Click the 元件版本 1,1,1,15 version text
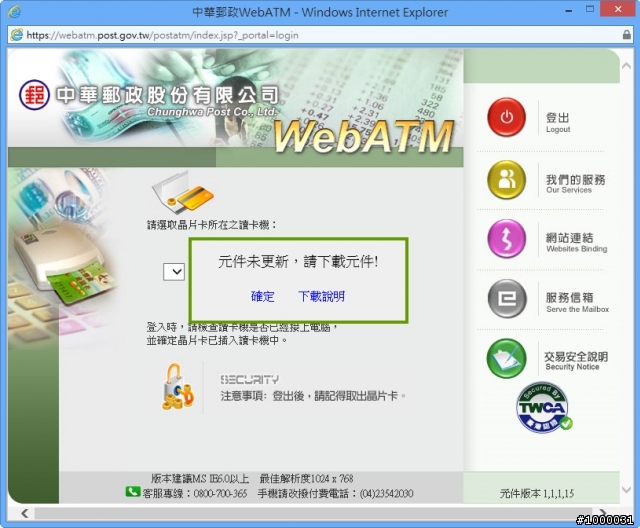The height and width of the screenshot is (528, 640). coord(537,494)
